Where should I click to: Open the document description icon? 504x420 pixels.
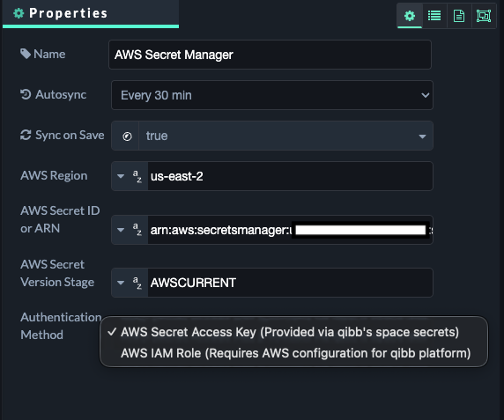point(459,16)
